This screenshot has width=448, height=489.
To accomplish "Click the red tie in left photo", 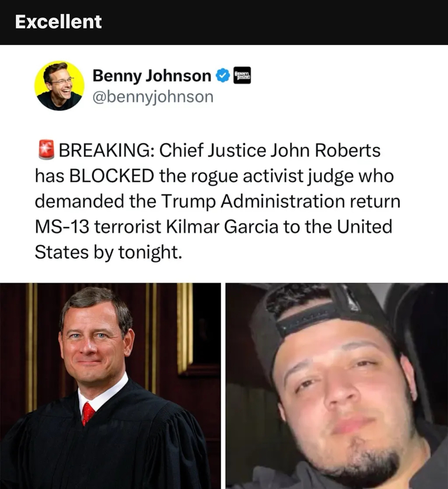I will coord(88,414).
